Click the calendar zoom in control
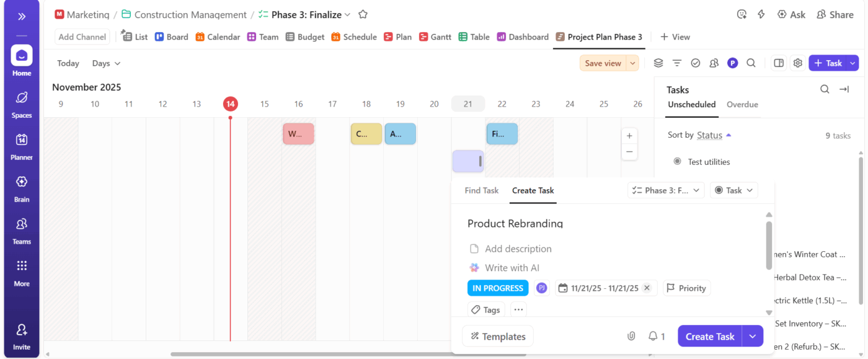 coord(629,135)
